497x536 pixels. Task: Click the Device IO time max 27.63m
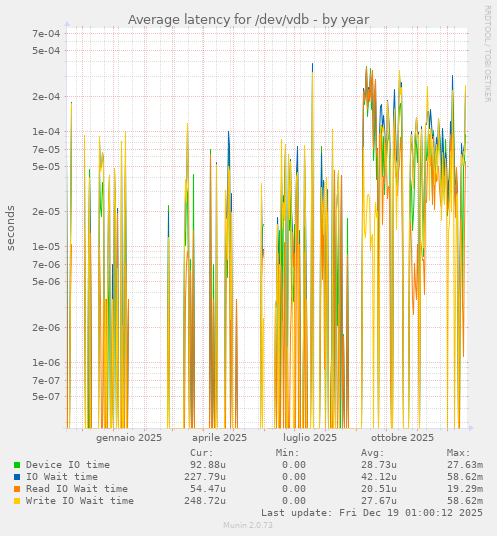pyautogui.click(x=465, y=465)
